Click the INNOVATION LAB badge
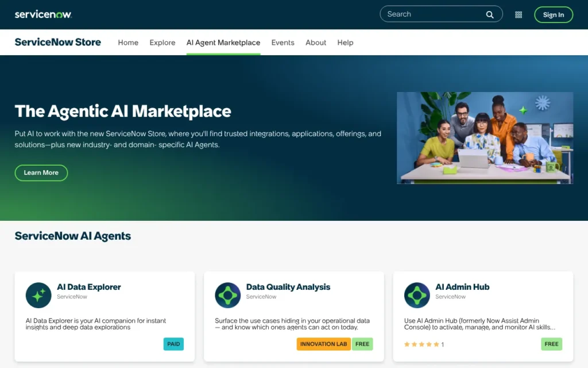 [324, 344]
